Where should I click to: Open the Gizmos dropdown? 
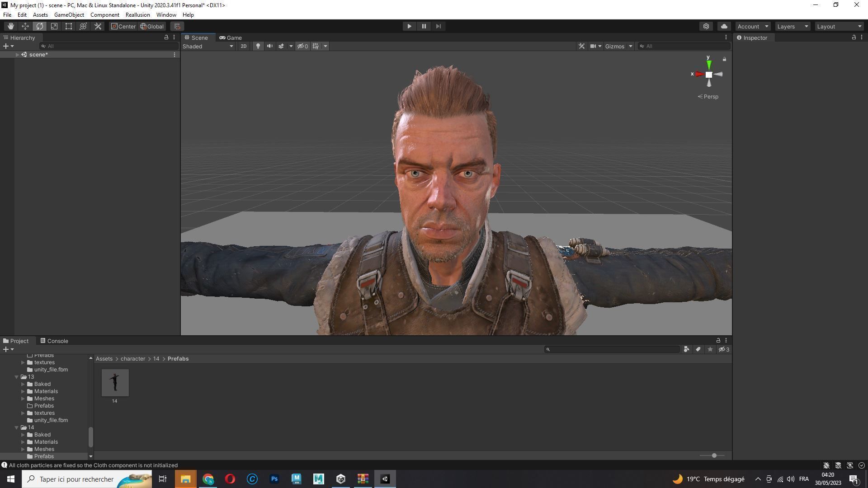(618, 46)
